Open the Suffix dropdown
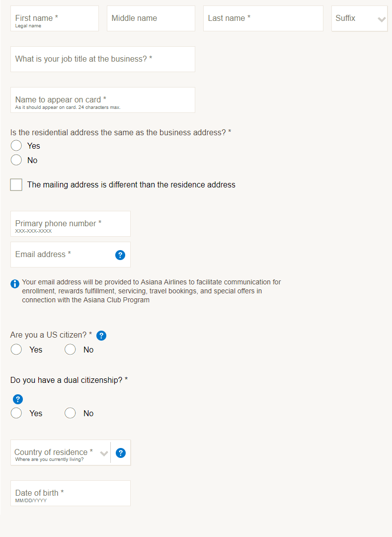Screen dimensions: 392x537 coord(359,19)
